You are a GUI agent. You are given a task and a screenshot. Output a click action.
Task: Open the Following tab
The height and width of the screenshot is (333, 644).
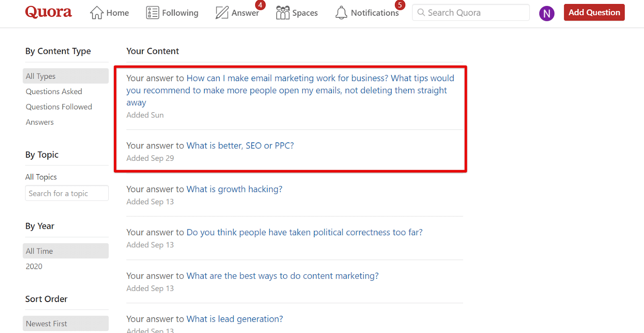click(180, 13)
